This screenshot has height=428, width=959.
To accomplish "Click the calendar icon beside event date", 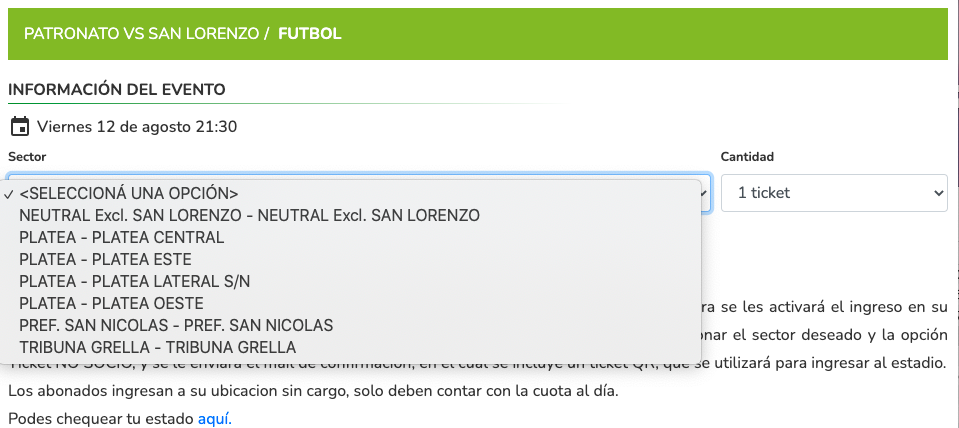I will [20, 127].
